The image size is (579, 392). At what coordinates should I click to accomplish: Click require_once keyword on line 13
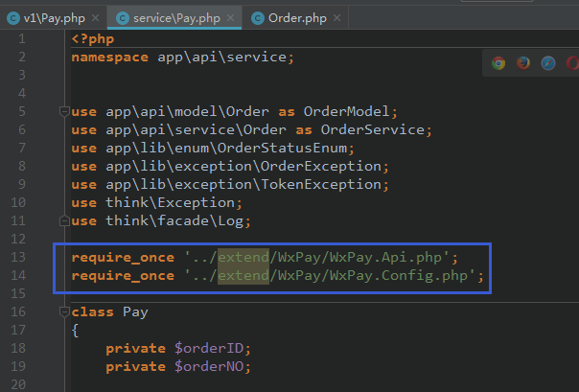[x=123, y=257]
